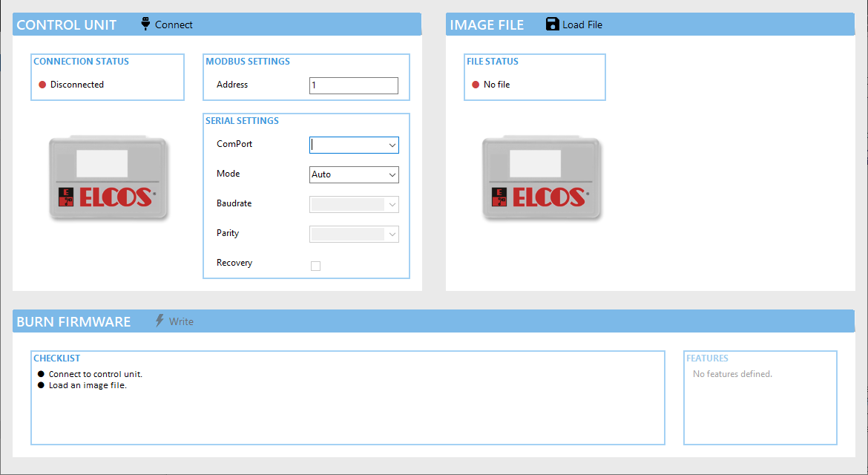Screen dimensions: 868x475
Task: Click the Load File floppy disk icon
Action: 553,24
